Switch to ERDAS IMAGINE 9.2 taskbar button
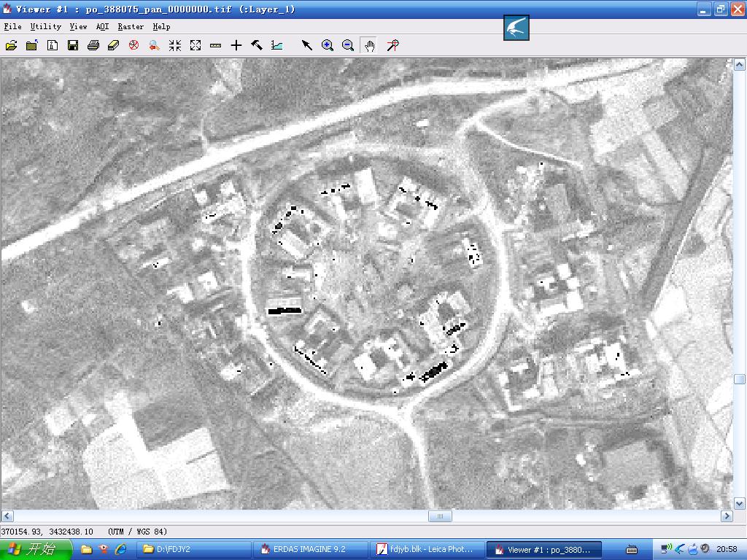This screenshot has width=747, height=560. pyautogui.click(x=310, y=550)
